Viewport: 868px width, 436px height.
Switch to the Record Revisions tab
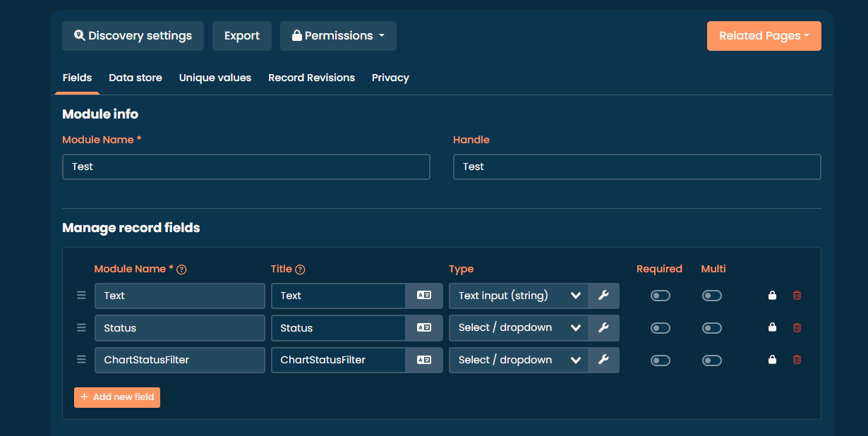pyautogui.click(x=311, y=78)
